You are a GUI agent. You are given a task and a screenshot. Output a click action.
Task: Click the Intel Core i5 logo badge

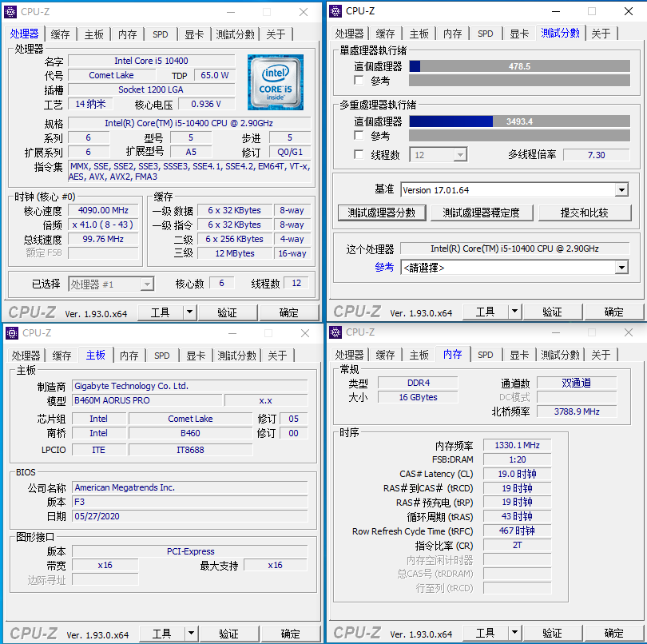(275, 81)
